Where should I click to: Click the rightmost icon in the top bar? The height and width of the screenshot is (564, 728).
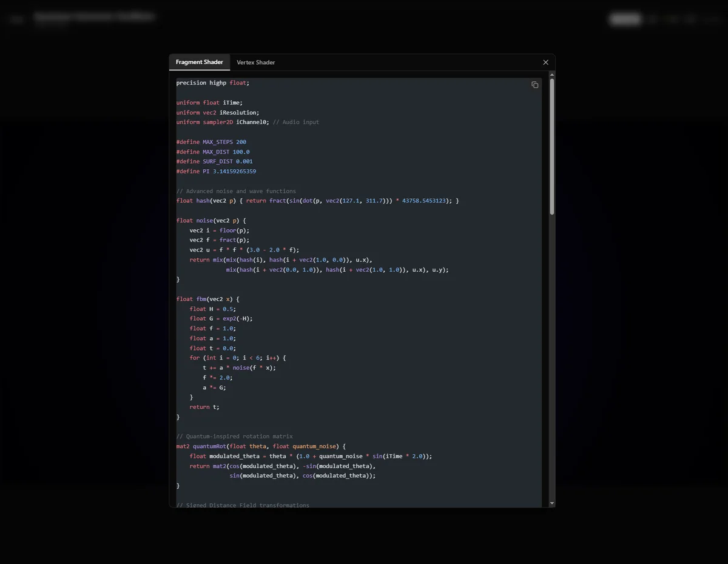[712, 19]
